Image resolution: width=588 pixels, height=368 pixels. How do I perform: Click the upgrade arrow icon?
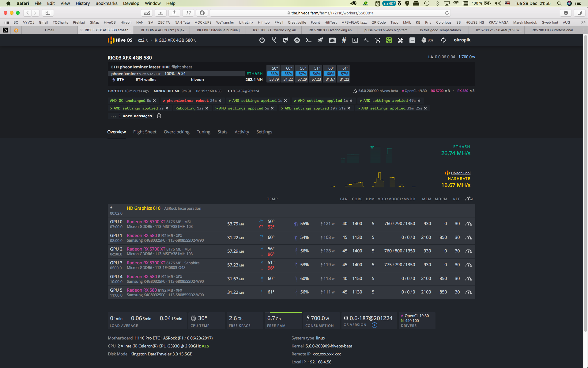click(297, 40)
